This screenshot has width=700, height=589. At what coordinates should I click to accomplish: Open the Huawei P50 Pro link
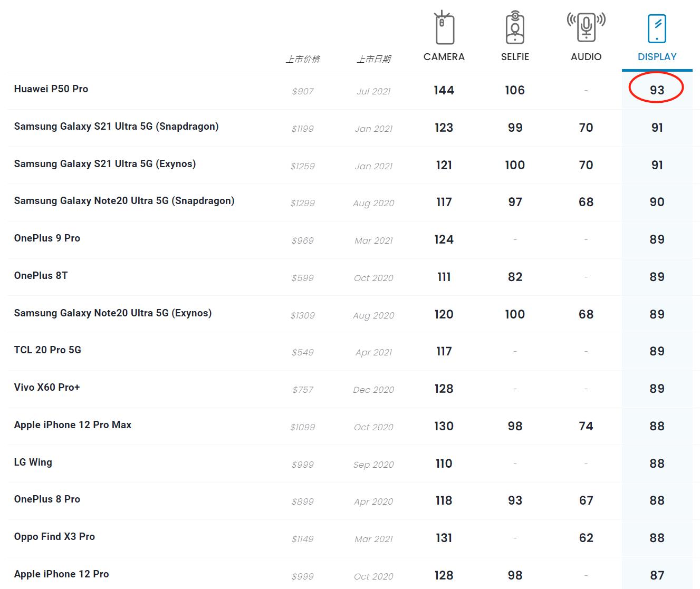tap(51, 89)
